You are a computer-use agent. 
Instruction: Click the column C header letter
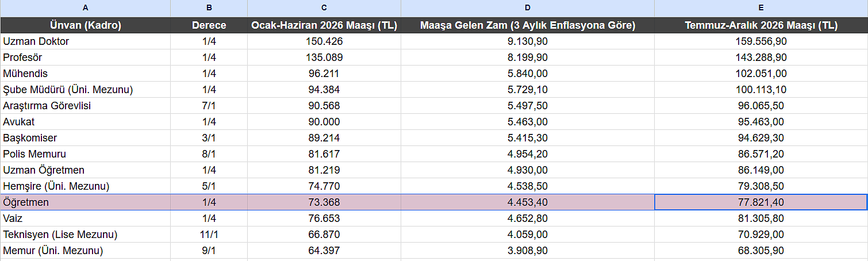324,7
